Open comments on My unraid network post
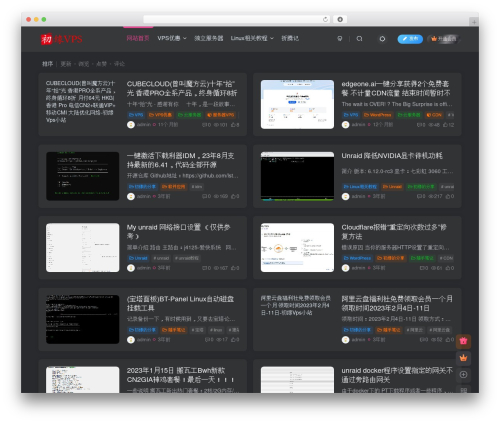This screenshot has height=423, width=500. 206,268
